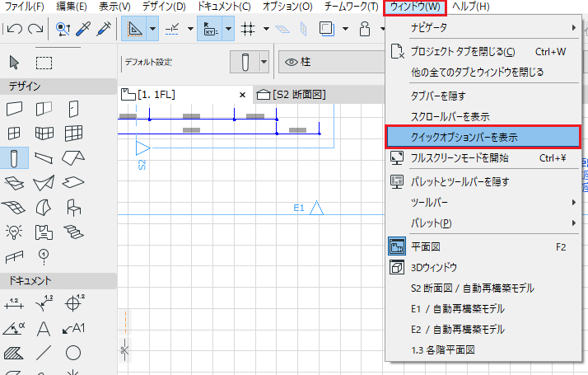Screen dimensions: 588x375
Task: Select the Shell tool
Action: pyautogui.click(x=44, y=183)
